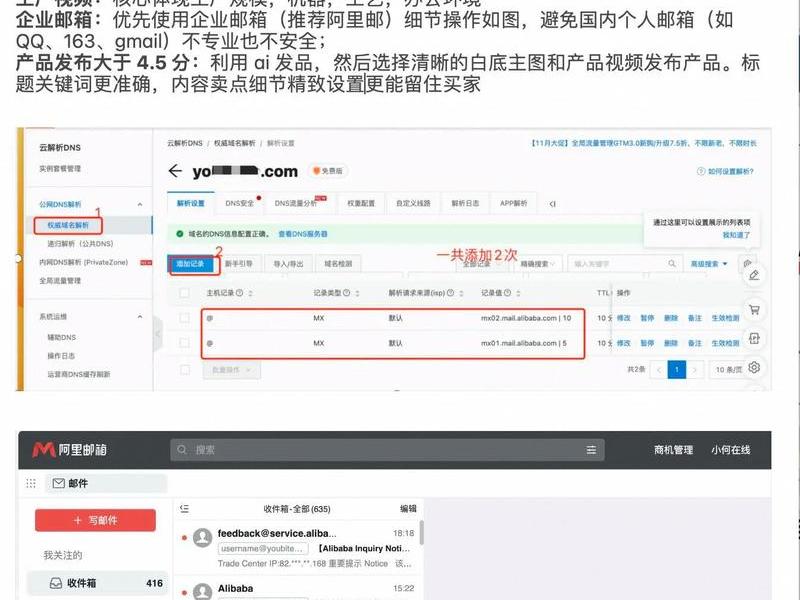This screenshot has width=800, height=600.
Task: Switch to the 权重配置 tab
Action: click(x=361, y=203)
